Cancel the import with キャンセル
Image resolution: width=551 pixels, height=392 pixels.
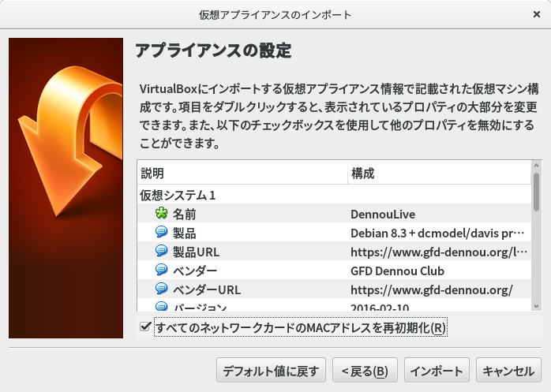pos(508,370)
